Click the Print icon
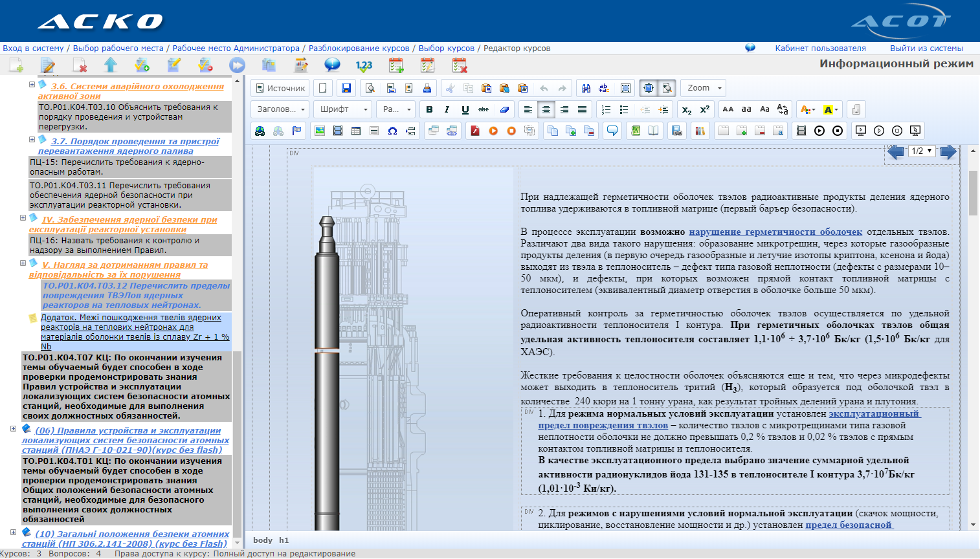This screenshot has width=980, height=559. point(427,88)
